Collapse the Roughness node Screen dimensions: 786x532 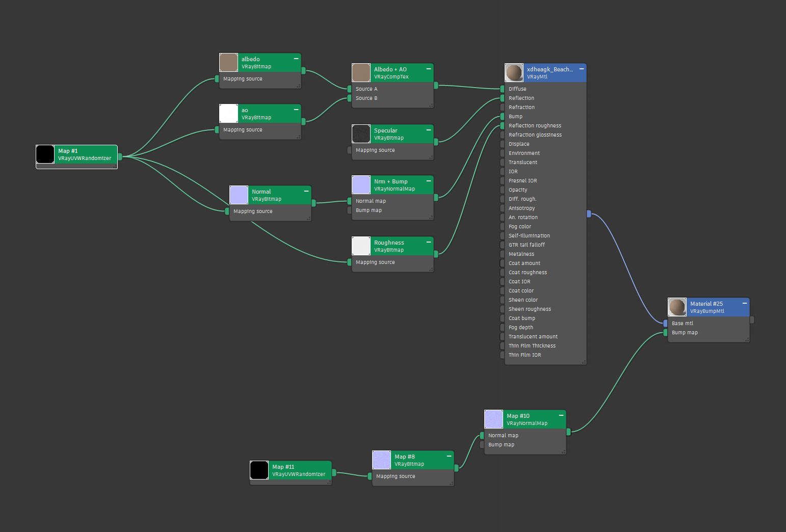(429, 242)
